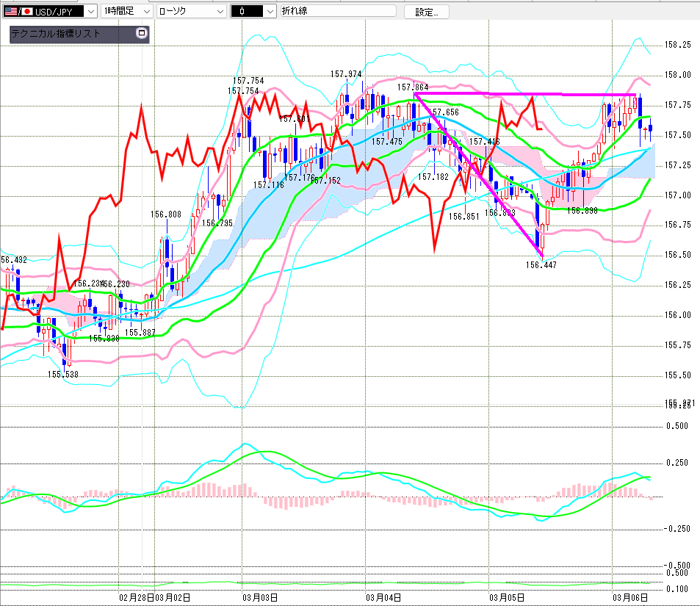Click the Japan flag icon
Screen dimensions: 700x606
[x=27, y=11]
